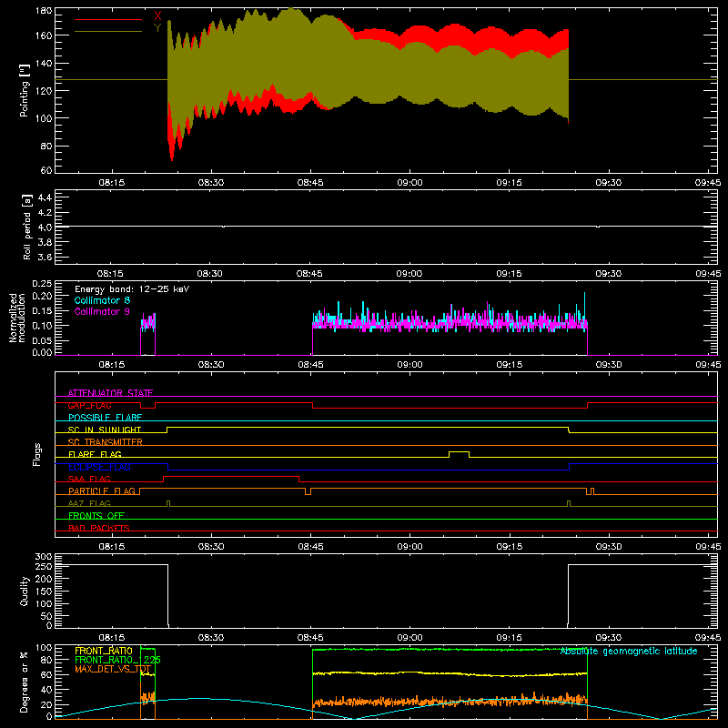Click the 180 tick on the Pointing axis
This screenshot has height=728, width=728.
tap(44, 11)
